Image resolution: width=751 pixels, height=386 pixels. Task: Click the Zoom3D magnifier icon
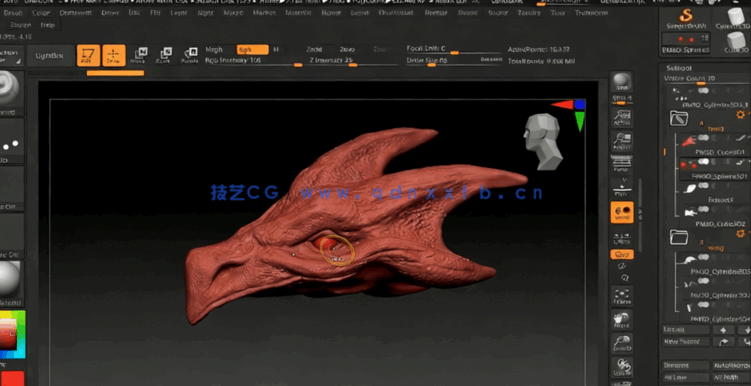[622, 343]
